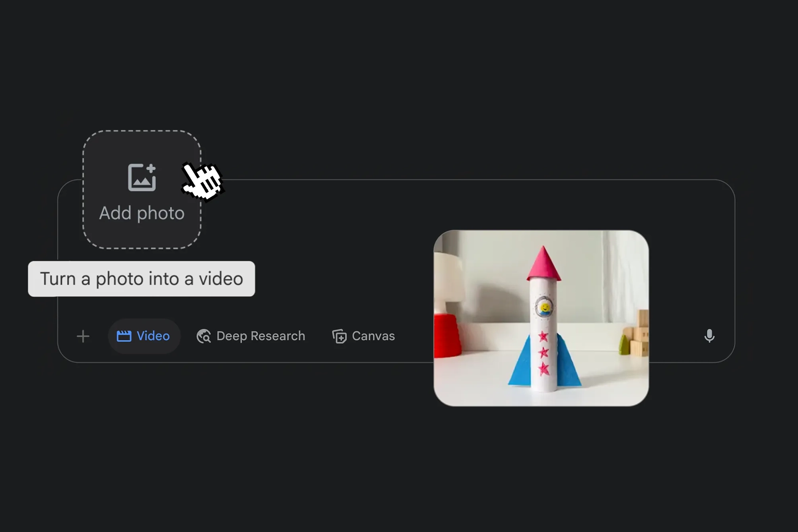
Task: Click the red lamp base in the photo
Action: (447, 336)
